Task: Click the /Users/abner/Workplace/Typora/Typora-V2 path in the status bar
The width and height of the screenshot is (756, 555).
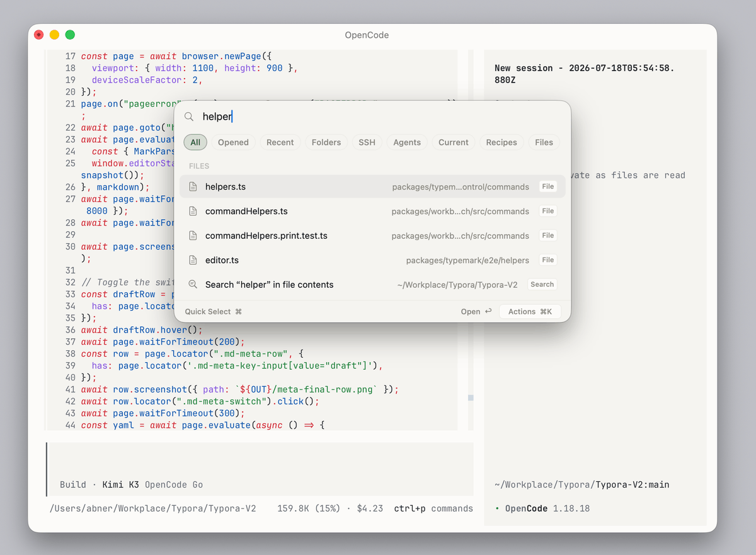Action: 153,508
